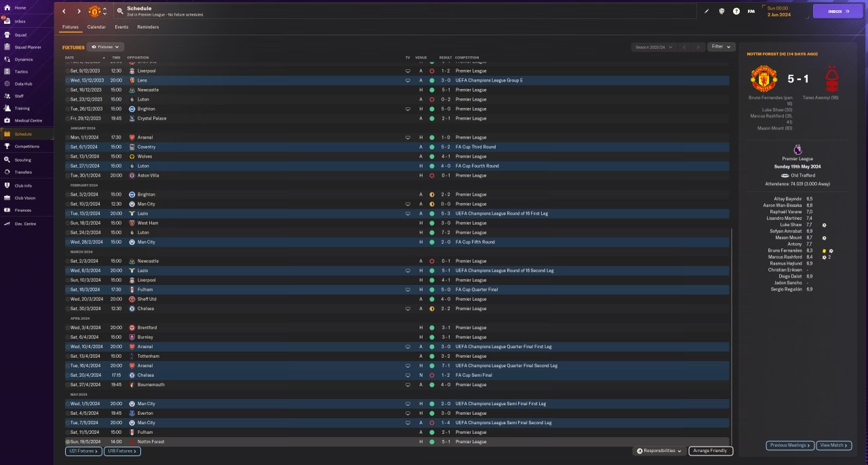This screenshot has height=465, width=868.
Task: Click the club switcher up/down chevrons
Action: pyautogui.click(x=104, y=12)
